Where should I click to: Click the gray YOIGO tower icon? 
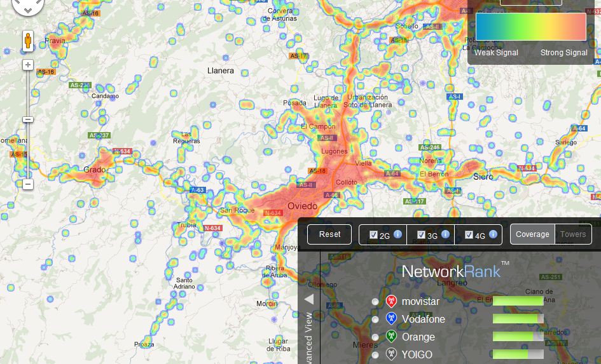tap(391, 354)
